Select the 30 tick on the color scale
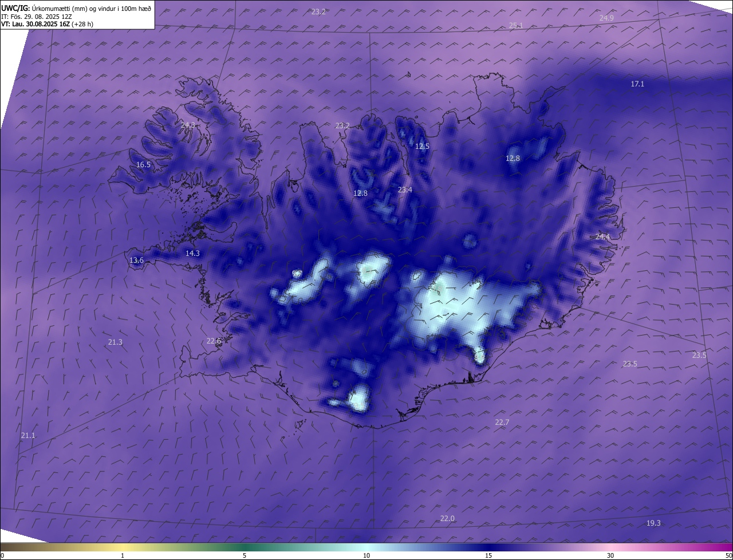This screenshot has height=560, width=733. [x=610, y=555]
